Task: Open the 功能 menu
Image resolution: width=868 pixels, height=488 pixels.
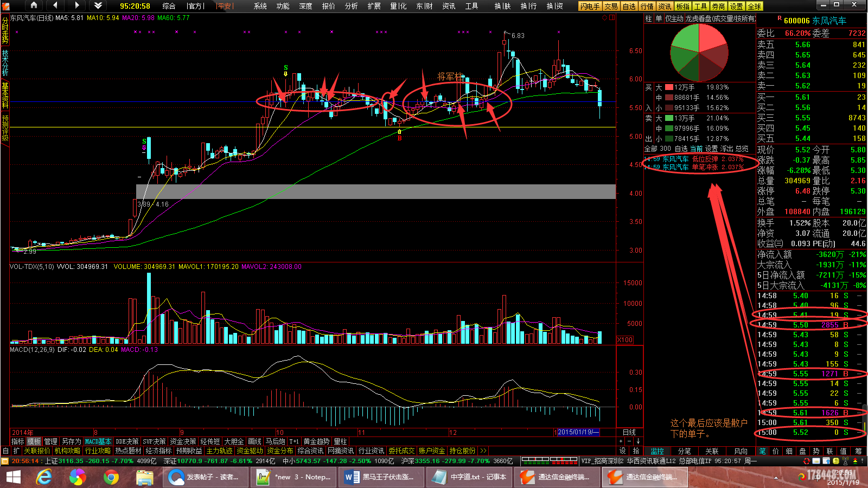Action: 283,6
